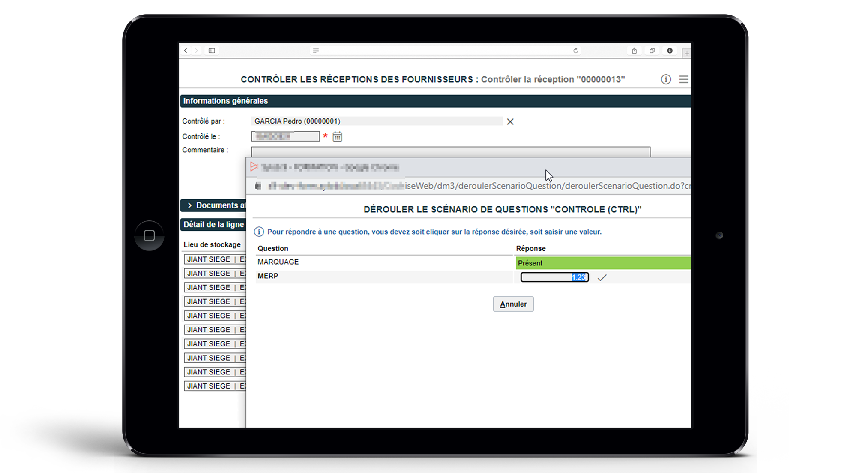Open the share icon in browser toolbar
Screen dimensions: 868x473
point(635,51)
